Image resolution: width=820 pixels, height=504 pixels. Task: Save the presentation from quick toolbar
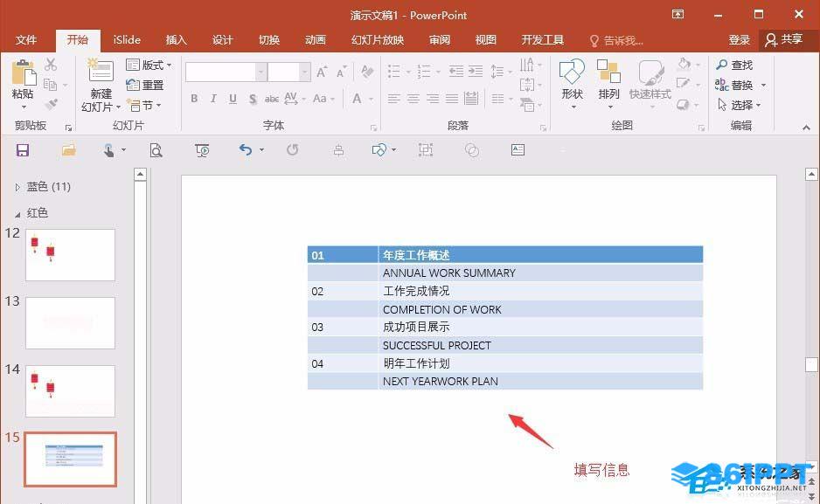pyautogui.click(x=23, y=151)
